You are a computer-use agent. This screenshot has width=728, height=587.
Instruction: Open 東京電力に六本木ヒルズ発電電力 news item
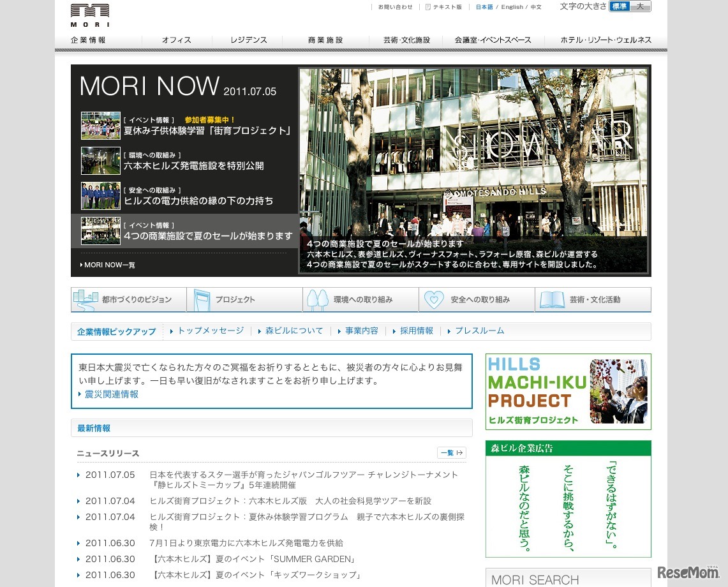[x=246, y=543]
